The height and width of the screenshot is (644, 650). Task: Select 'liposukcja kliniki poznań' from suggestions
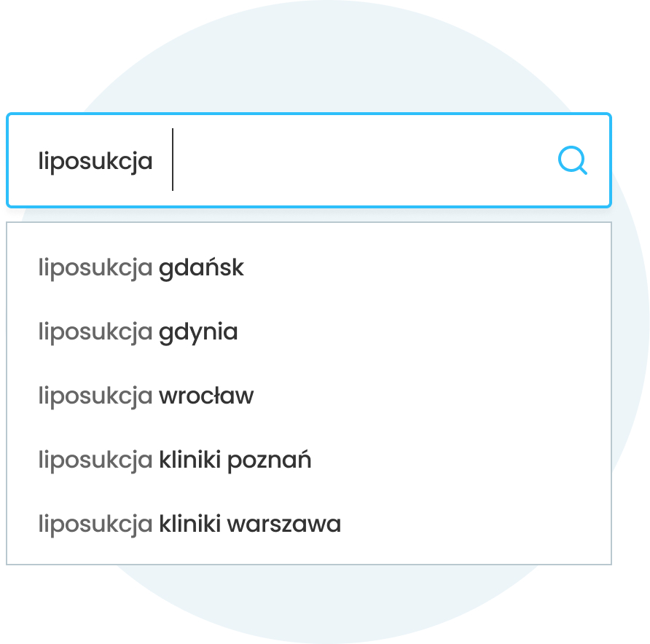coord(309,460)
